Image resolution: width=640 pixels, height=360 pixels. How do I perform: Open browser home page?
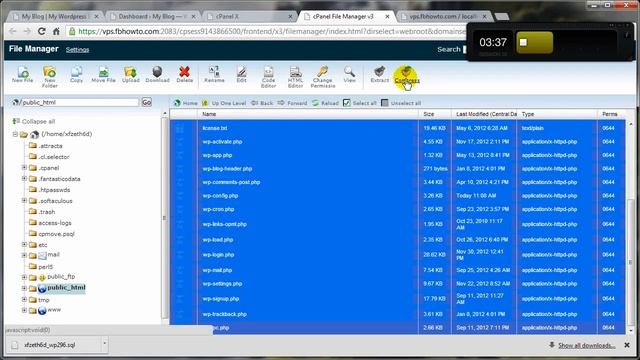56,31
